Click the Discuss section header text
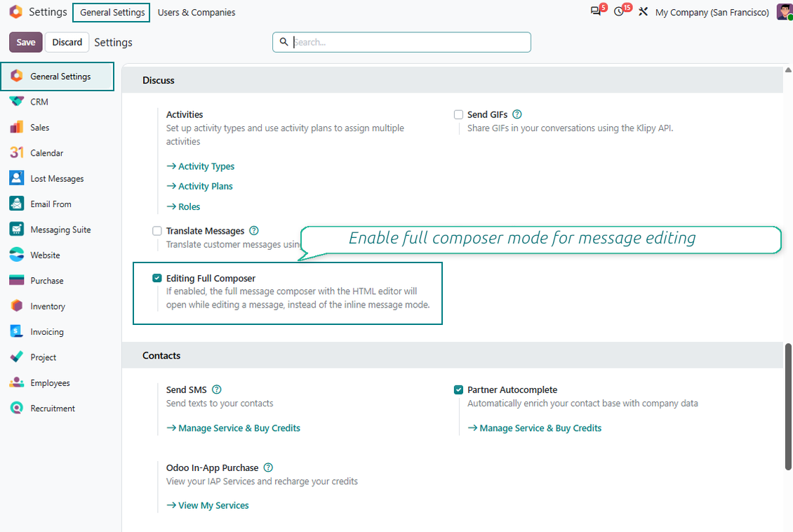The image size is (793, 532). tap(159, 80)
